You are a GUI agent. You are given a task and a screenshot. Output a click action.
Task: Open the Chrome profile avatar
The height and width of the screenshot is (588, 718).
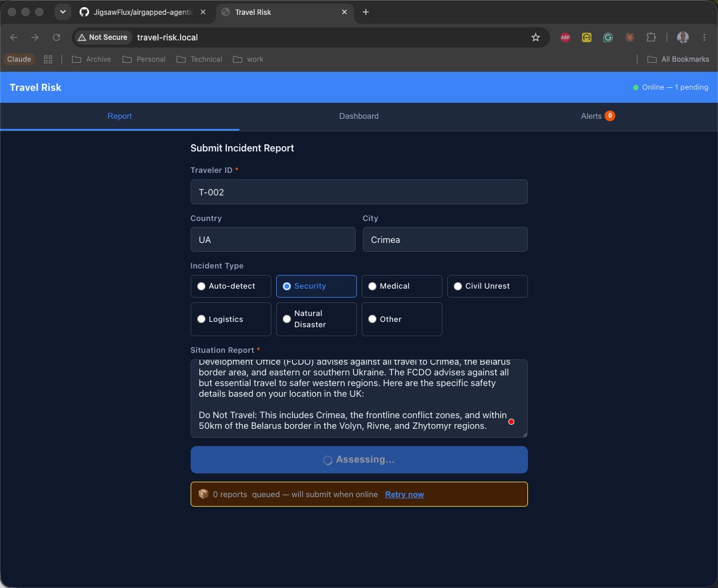click(x=683, y=37)
